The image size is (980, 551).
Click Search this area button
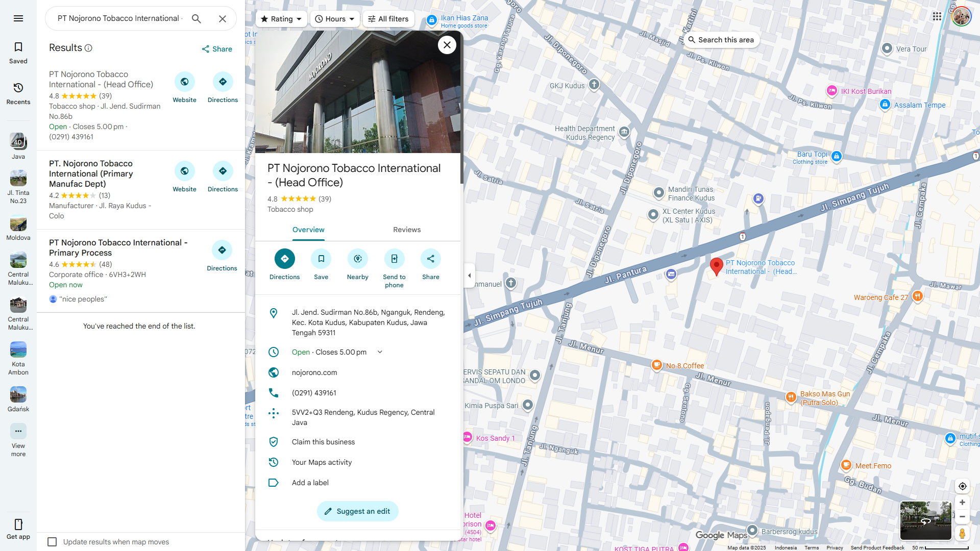click(721, 40)
